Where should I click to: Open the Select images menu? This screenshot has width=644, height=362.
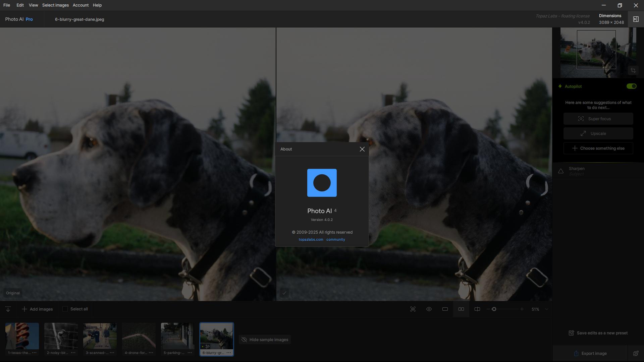tap(55, 5)
